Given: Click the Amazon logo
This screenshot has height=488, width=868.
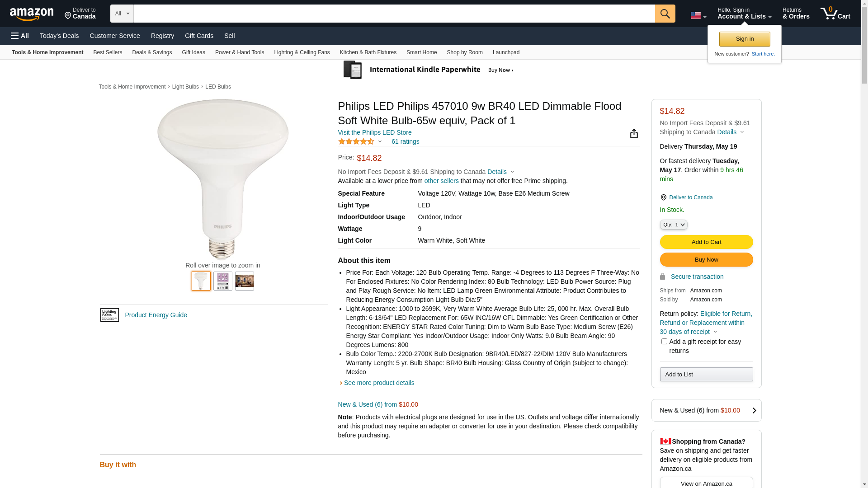Looking at the screenshot, I should click(x=32, y=14).
